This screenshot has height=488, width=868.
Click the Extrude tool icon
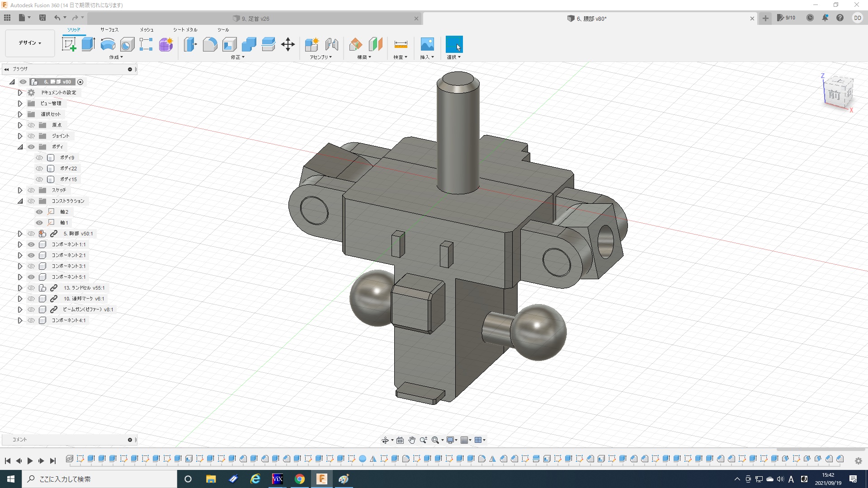click(88, 44)
